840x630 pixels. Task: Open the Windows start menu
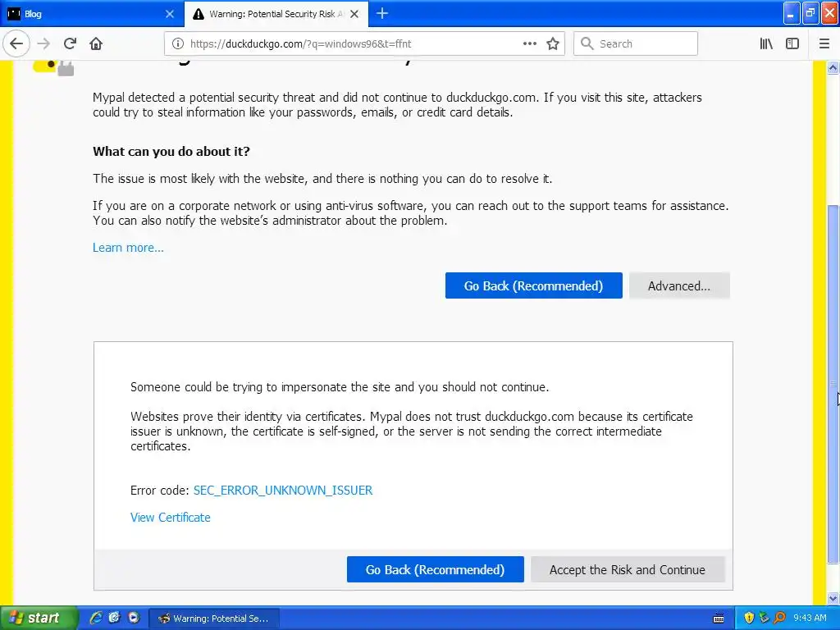click(39, 619)
